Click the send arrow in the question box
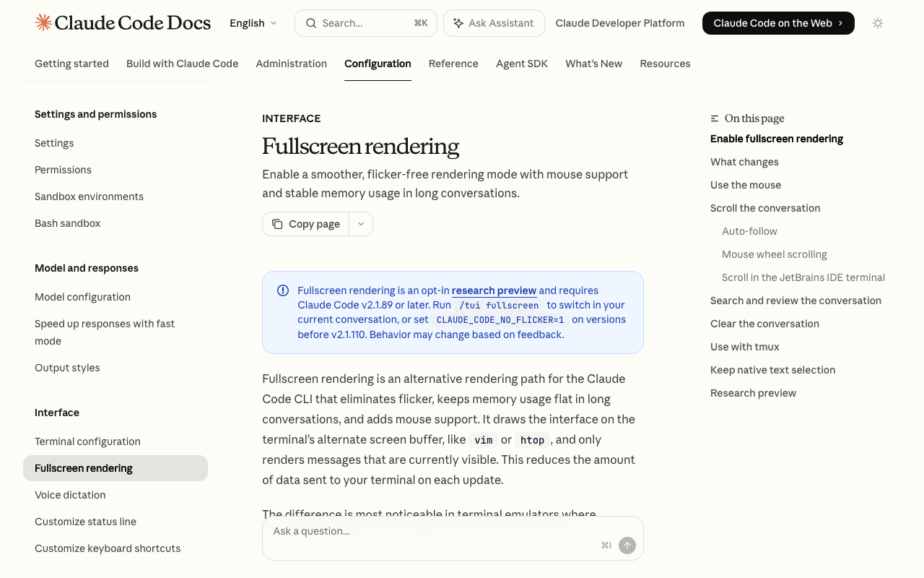924x578 pixels. (627, 545)
